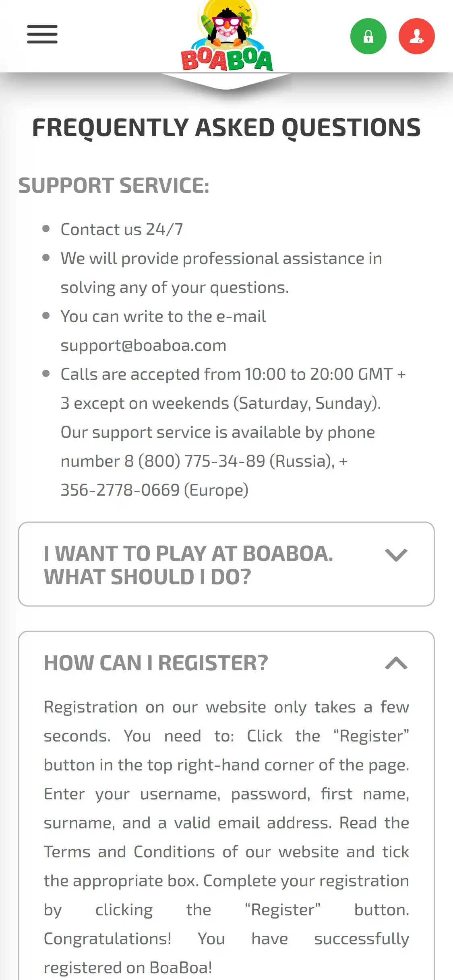Click "Congratulations!" in the registration answer
Image resolution: width=453 pixels, height=980 pixels.
[x=108, y=939]
